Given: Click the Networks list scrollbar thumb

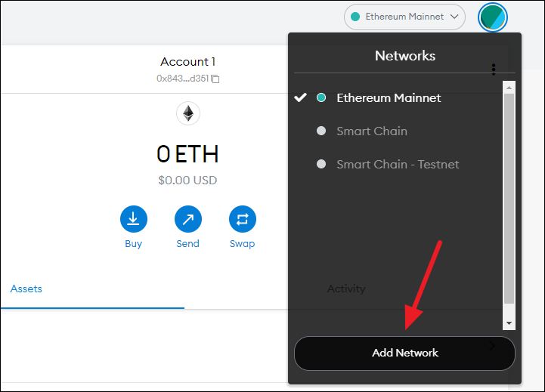Looking at the screenshot, I should click(x=509, y=198).
